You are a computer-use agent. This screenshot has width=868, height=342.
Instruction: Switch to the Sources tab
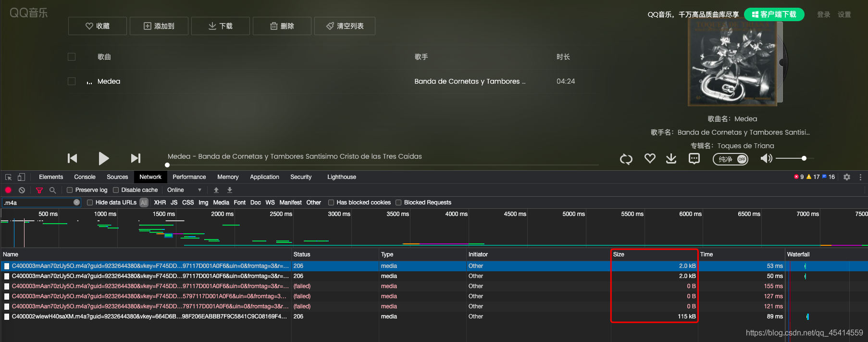[x=117, y=177]
